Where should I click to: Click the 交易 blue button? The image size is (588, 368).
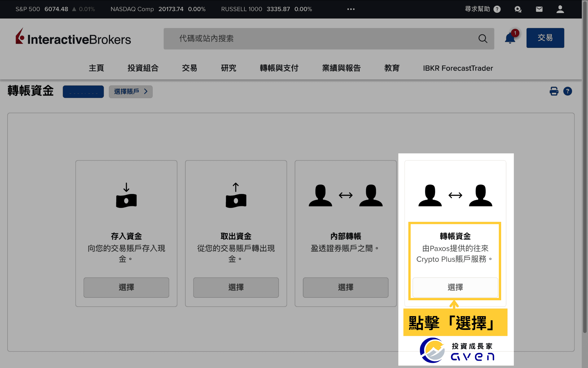tap(545, 38)
